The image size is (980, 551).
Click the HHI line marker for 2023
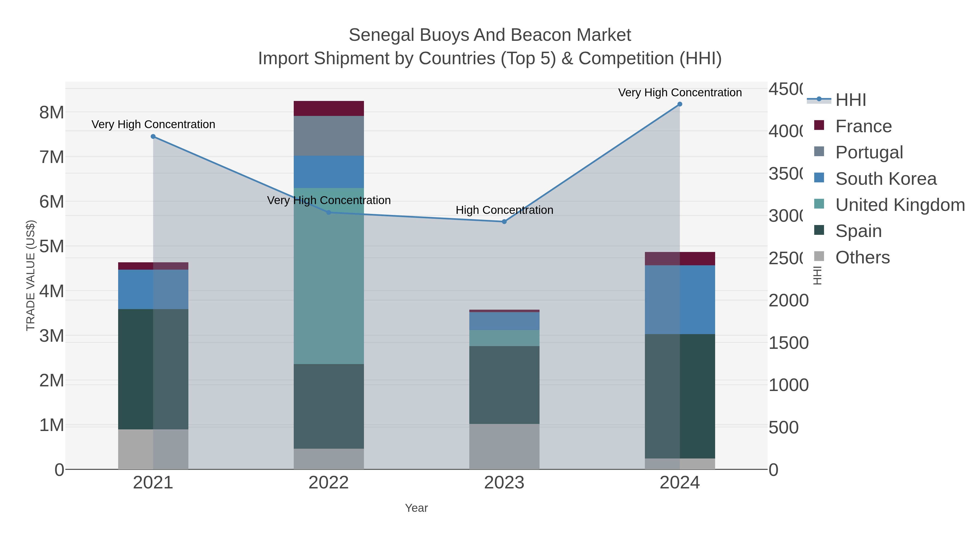pos(504,222)
